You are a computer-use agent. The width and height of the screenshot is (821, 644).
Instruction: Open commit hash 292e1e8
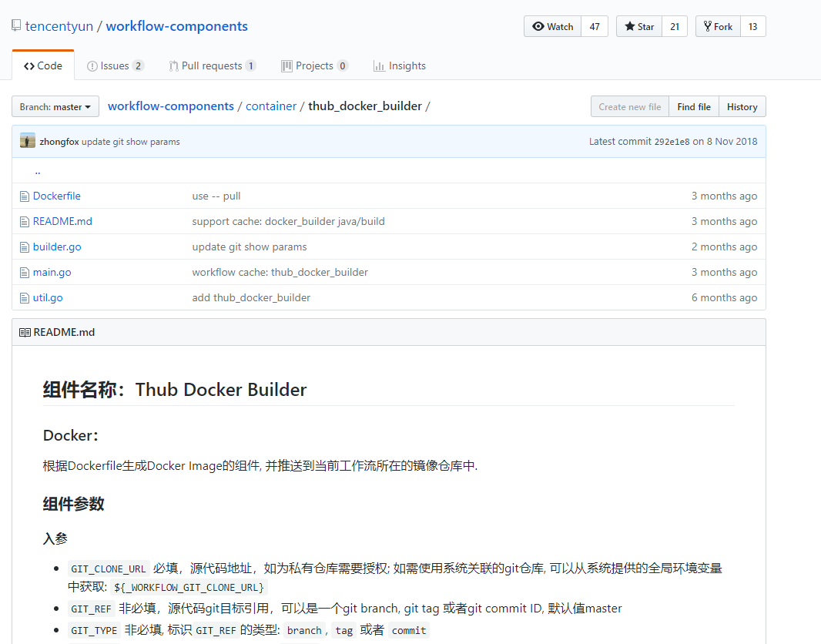coord(672,142)
